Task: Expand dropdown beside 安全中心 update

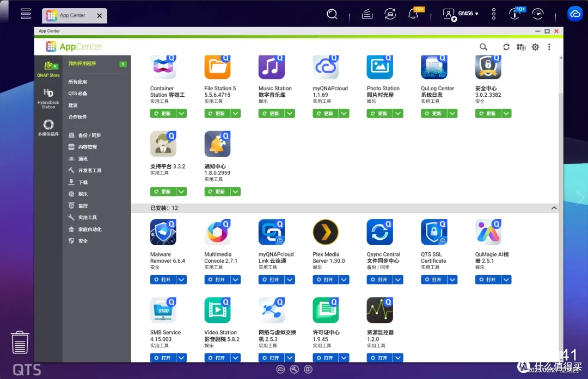Action: pos(507,114)
